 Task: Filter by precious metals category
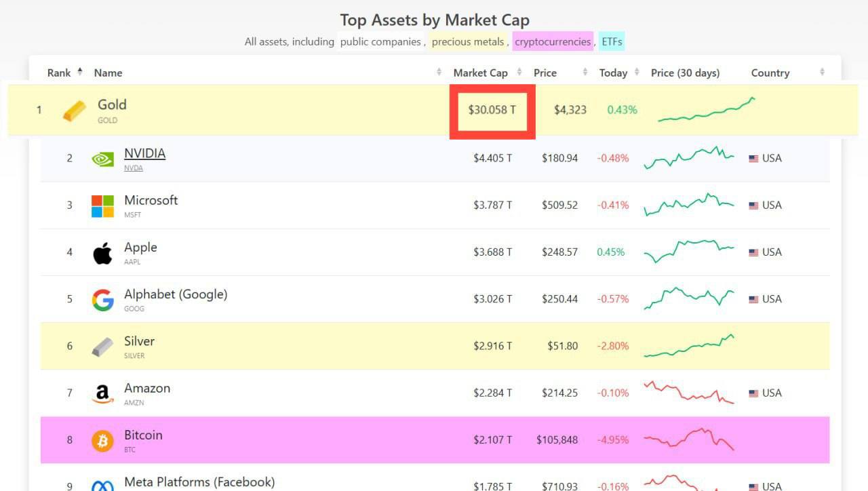coord(468,42)
